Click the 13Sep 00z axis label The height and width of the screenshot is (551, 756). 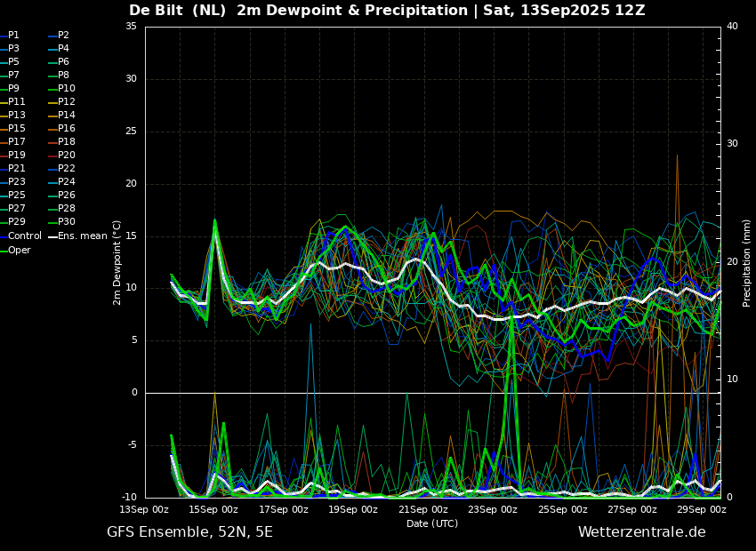coord(144,509)
